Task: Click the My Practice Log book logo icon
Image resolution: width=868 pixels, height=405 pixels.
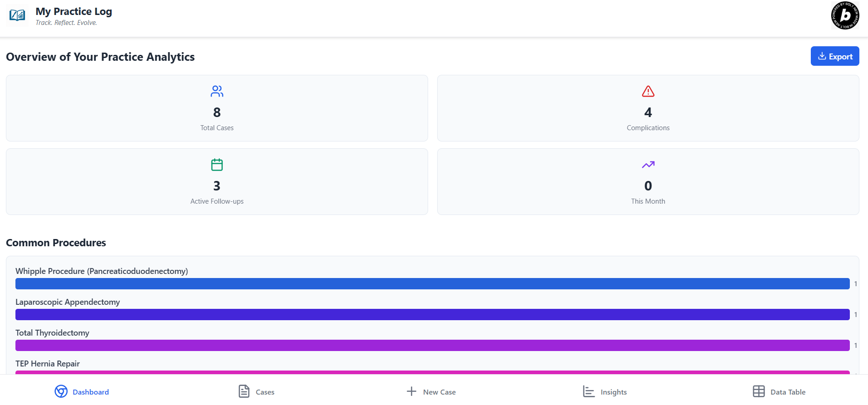Action: [x=17, y=15]
